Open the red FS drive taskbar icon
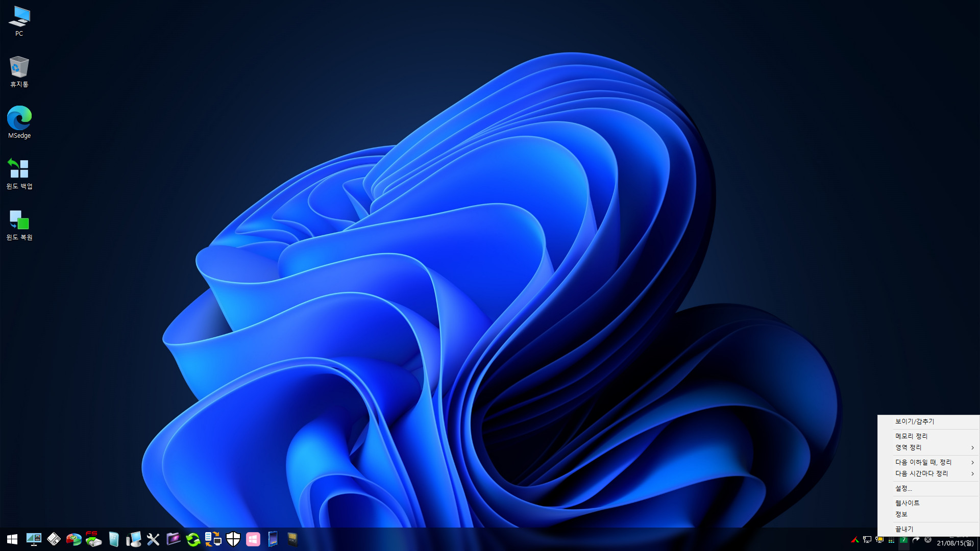The image size is (980, 551). point(93,539)
